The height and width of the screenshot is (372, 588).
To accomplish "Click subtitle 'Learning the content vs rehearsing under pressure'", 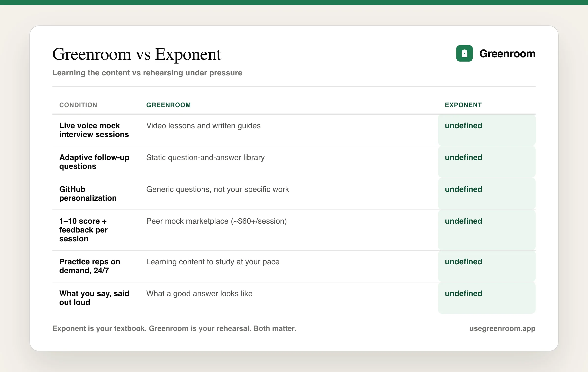I will (147, 73).
